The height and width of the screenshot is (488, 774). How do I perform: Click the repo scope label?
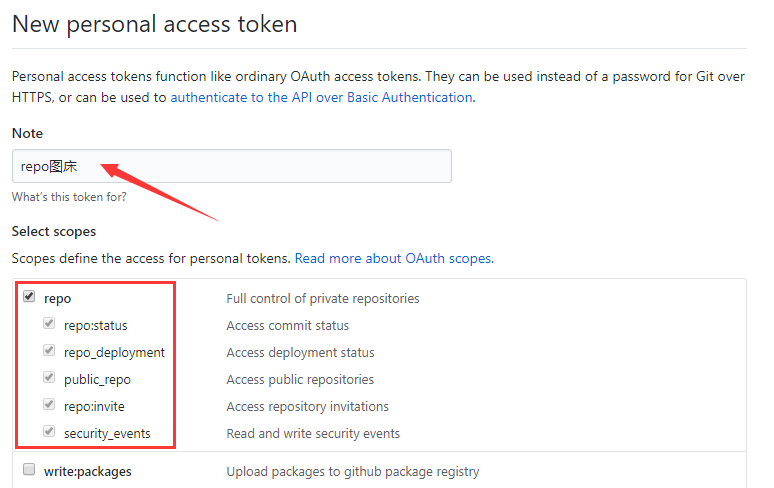pyautogui.click(x=57, y=299)
